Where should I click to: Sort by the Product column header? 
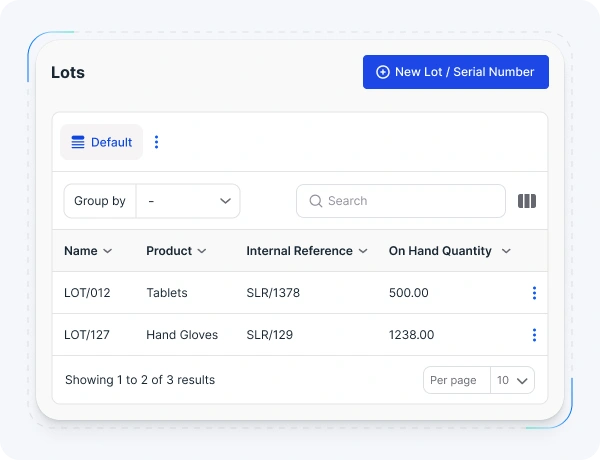176,251
